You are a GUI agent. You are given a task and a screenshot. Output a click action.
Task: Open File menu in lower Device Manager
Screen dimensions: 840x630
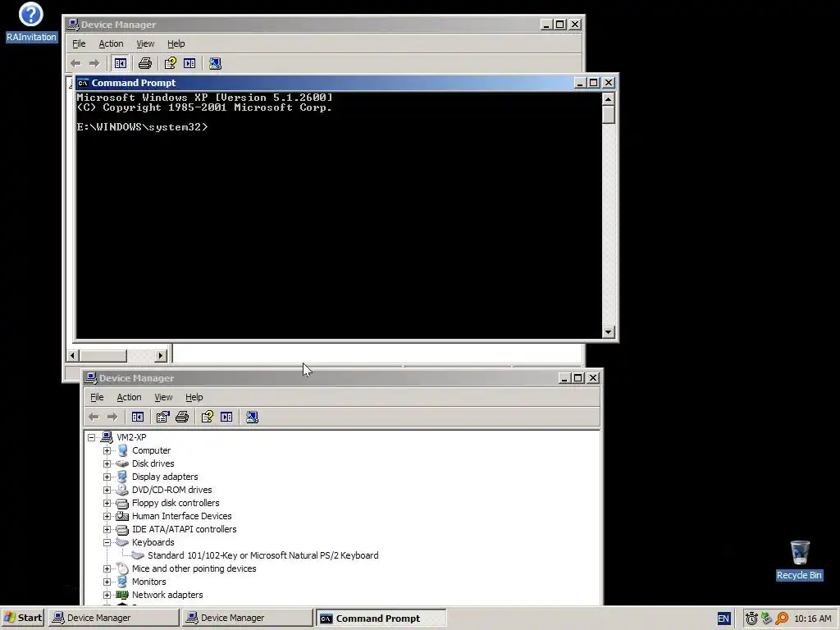coord(97,398)
